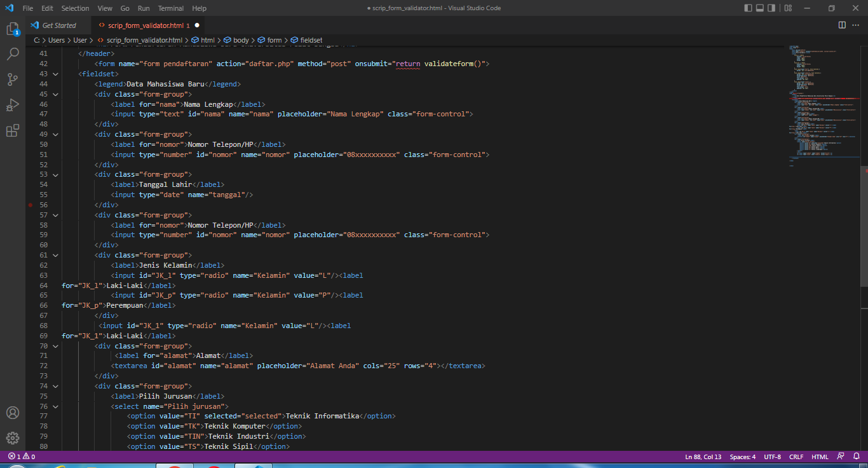The width and height of the screenshot is (868, 468).
Task: Click the Ln 88, Col 13 status button
Action: 703,457
